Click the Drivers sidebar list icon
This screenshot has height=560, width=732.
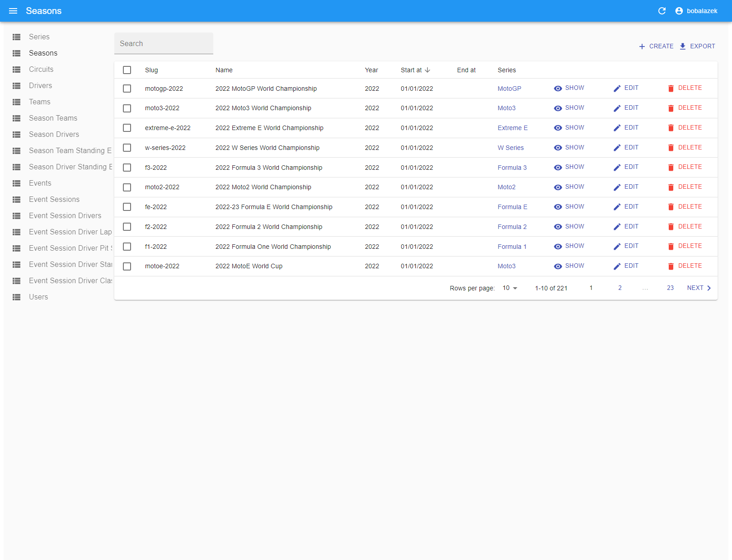[x=17, y=86]
